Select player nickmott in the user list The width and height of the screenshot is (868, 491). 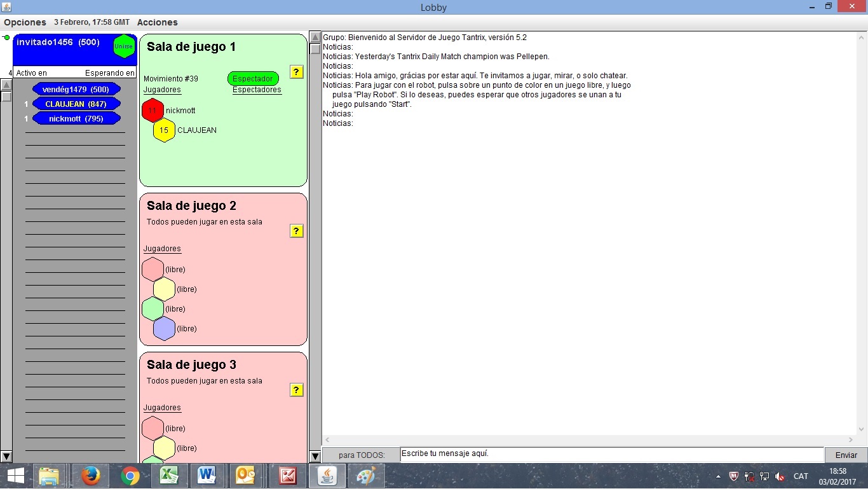(x=76, y=119)
